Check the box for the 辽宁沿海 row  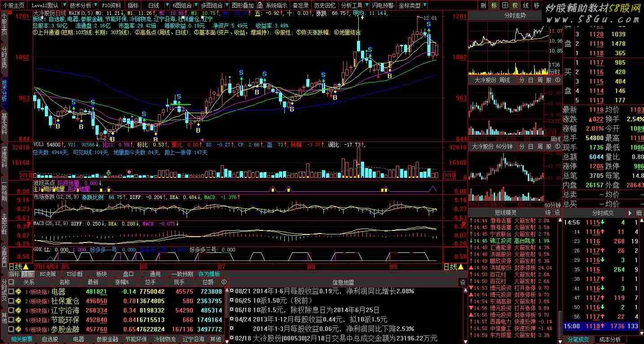(x=12, y=311)
